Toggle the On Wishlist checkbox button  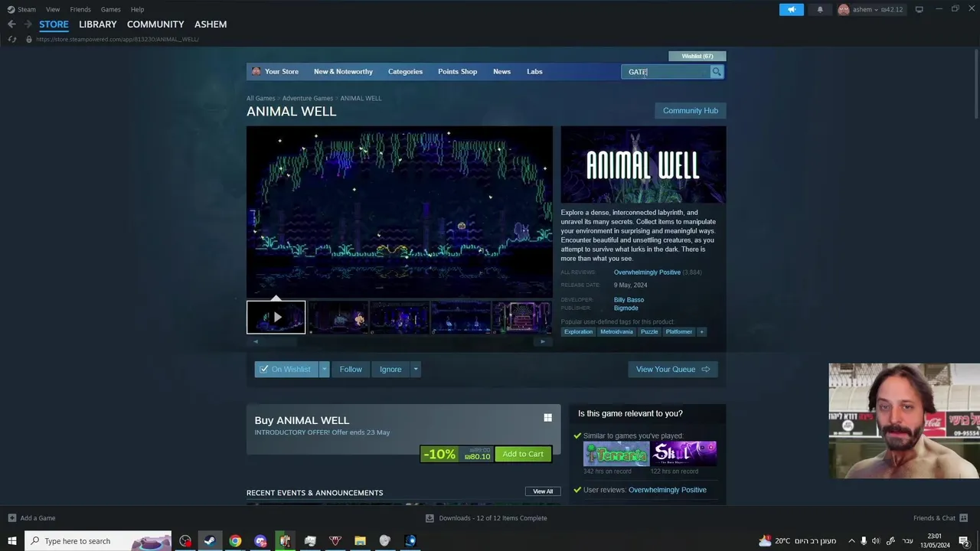pos(286,369)
